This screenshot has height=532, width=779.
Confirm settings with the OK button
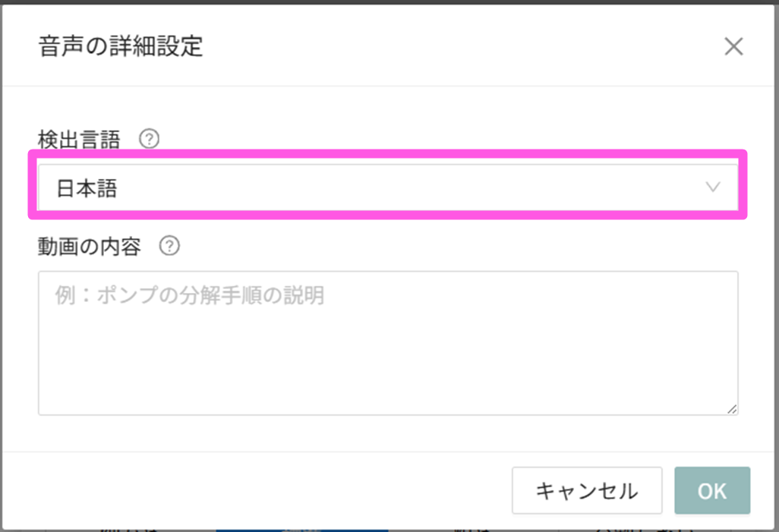712,490
